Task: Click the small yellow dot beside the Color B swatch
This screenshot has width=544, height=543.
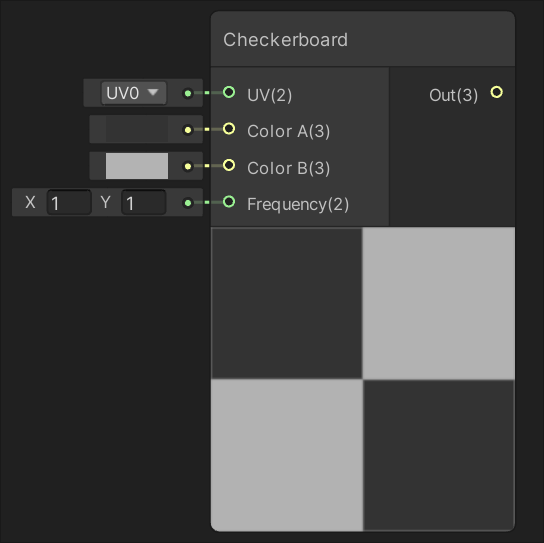Action: click(x=188, y=166)
